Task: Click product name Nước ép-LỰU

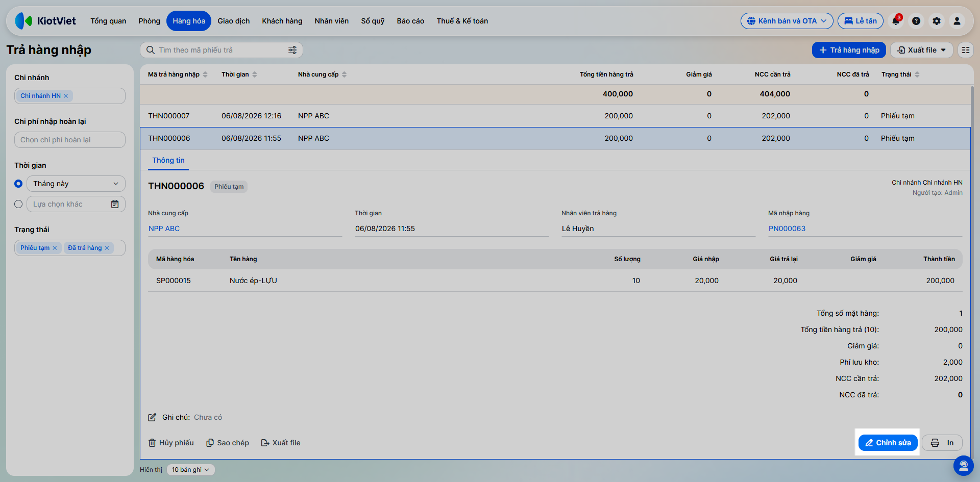Action: 253,281
